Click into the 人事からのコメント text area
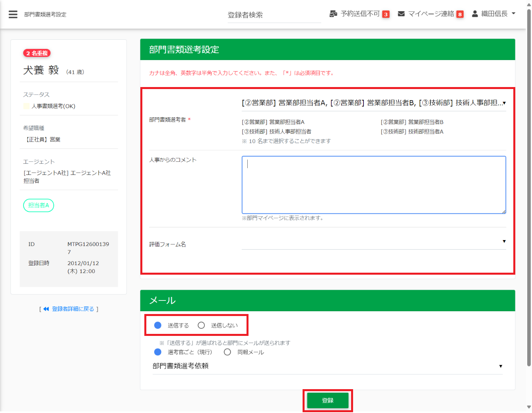Viewport: 532px width, 413px height. pos(373,185)
